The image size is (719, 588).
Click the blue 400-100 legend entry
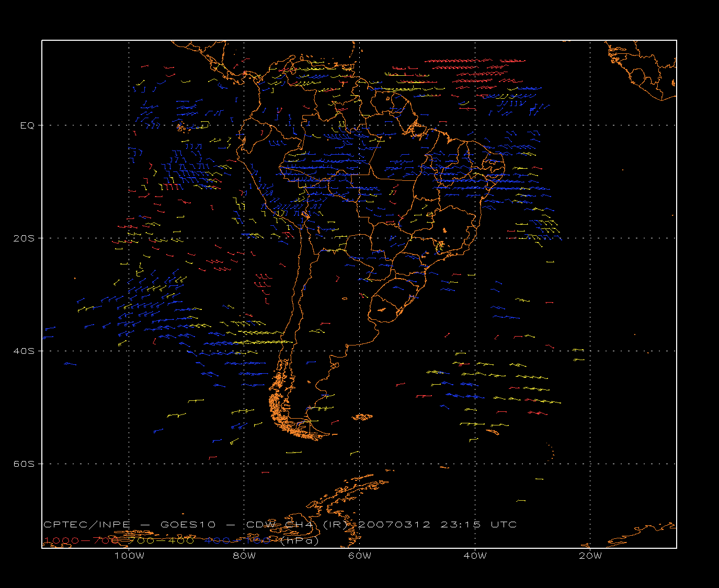click(237, 540)
